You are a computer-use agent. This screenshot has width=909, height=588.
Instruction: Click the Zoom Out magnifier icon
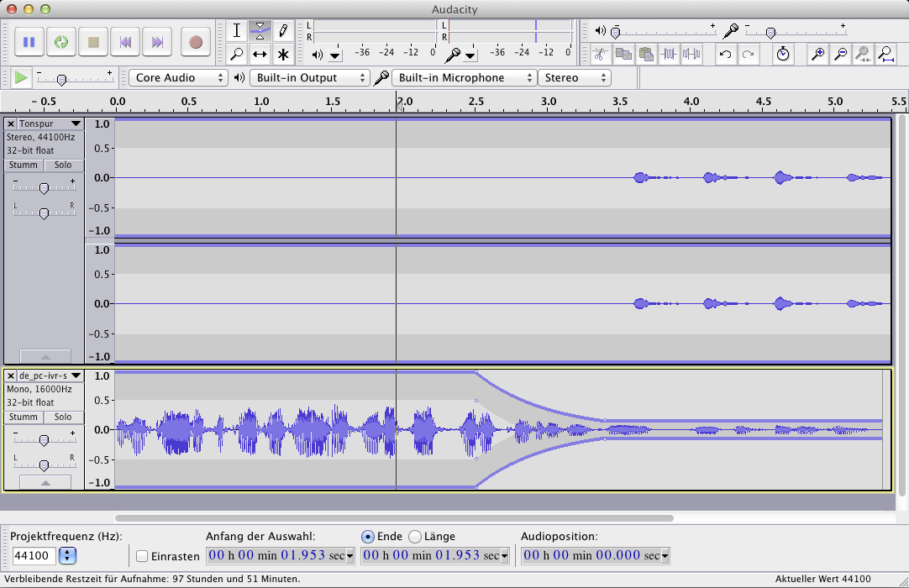pos(840,54)
